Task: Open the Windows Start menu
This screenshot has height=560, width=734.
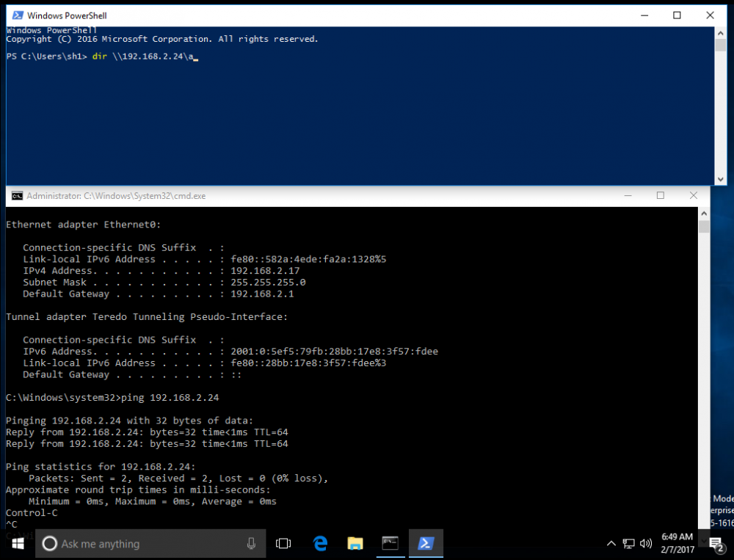Action: pos(18,544)
